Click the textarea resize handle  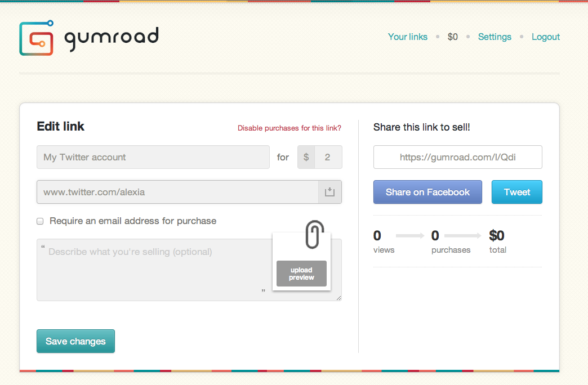338,298
